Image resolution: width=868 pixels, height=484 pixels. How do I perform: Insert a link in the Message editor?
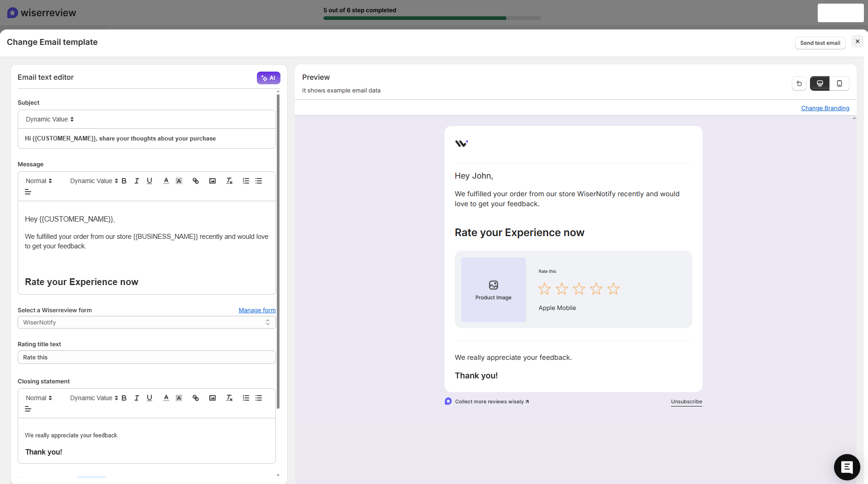click(x=196, y=181)
